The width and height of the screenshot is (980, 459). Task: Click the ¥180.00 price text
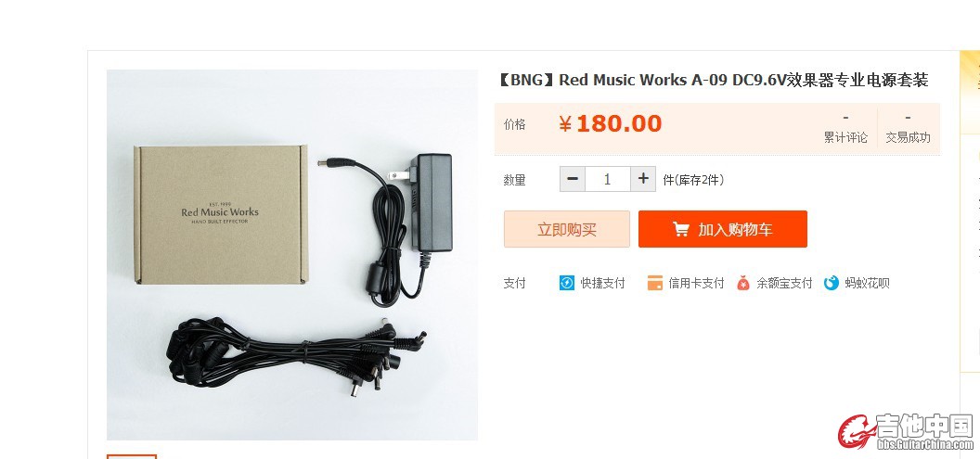click(x=610, y=123)
